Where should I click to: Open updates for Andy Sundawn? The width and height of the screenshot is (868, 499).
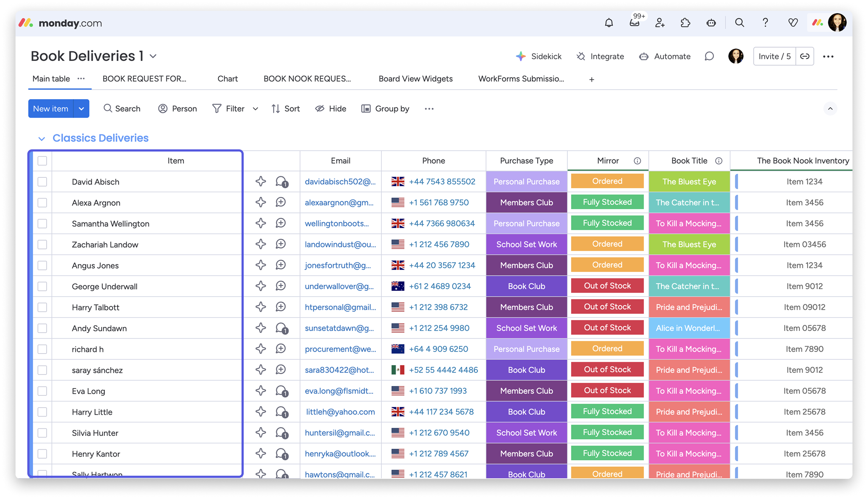click(x=282, y=328)
